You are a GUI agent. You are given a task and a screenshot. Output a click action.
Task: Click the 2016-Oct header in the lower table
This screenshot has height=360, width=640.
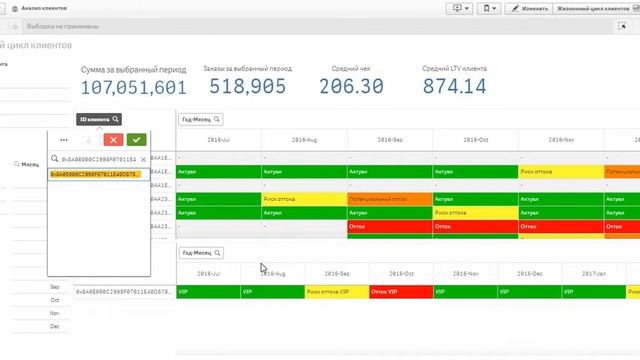coord(402,273)
